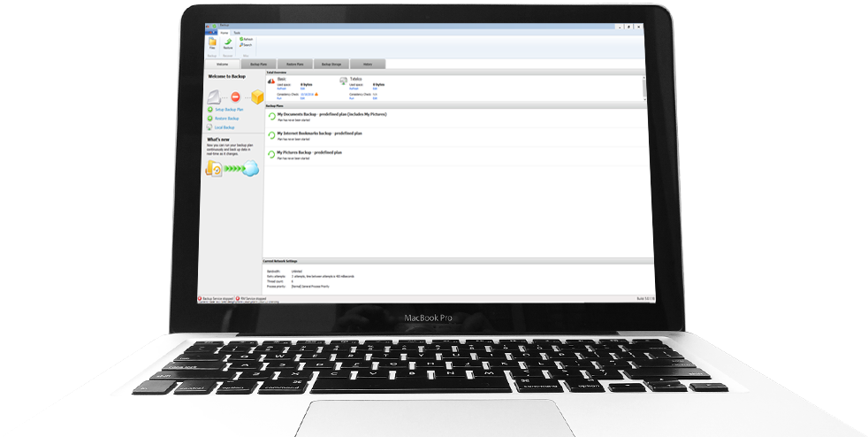The height and width of the screenshot is (437, 868).
Task: Click Run link under Basic consistency check
Action: 279,98
